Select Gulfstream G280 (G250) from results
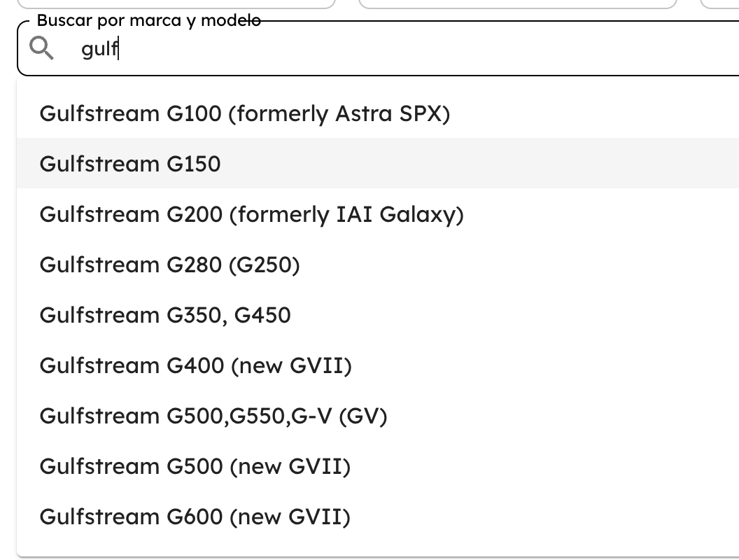This screenshot has width=739, height=560. 170,265
